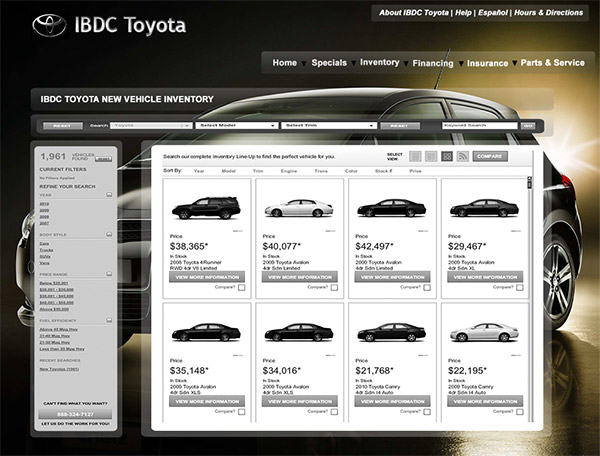Filter fuel efficiency Above 40 Mpg Hwy
This screenshot has height=456, width=600.
coord(59,329)
